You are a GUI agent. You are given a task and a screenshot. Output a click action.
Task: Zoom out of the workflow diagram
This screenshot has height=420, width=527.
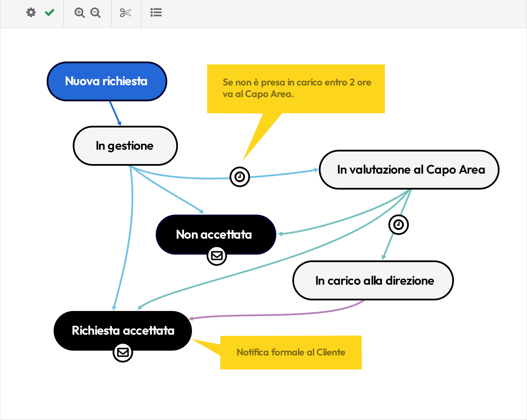click(96, 13)
